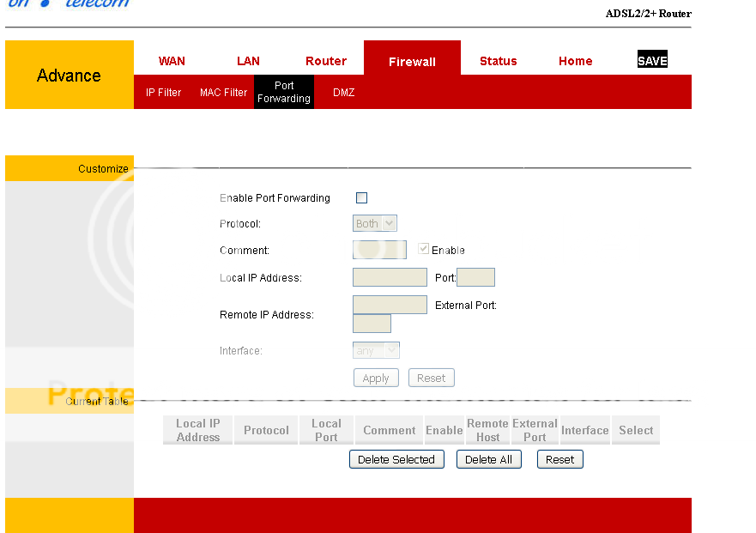
Task: Click the Enable column header in table
Action: [444, 430]
